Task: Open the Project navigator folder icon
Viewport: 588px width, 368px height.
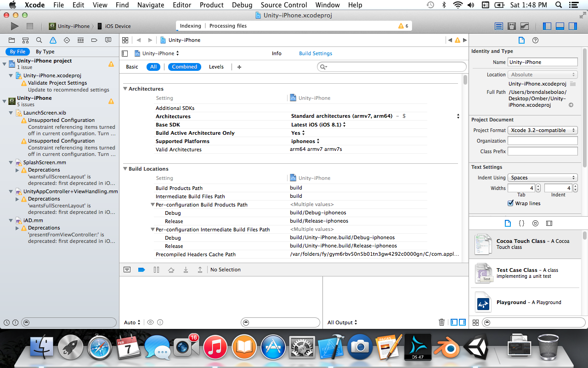Action: point(12,40)
